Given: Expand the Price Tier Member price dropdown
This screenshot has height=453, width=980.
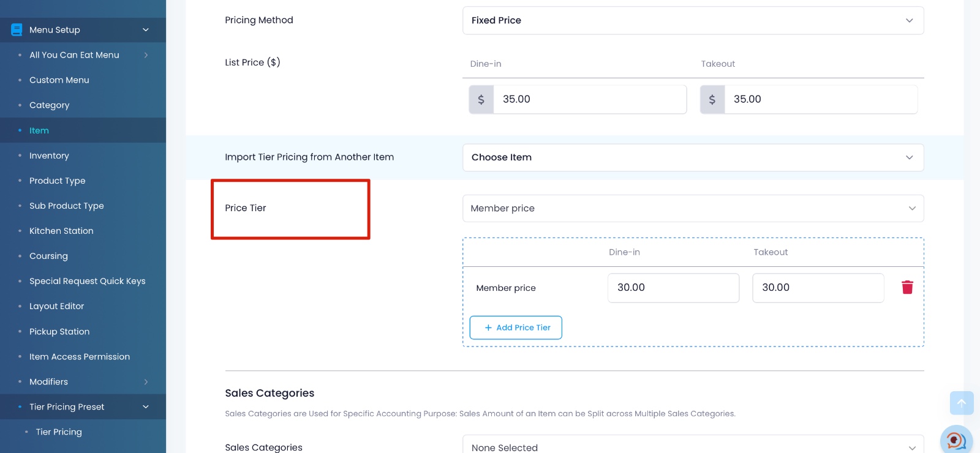Looking at the screenshot, I should (x=693, y=209).
